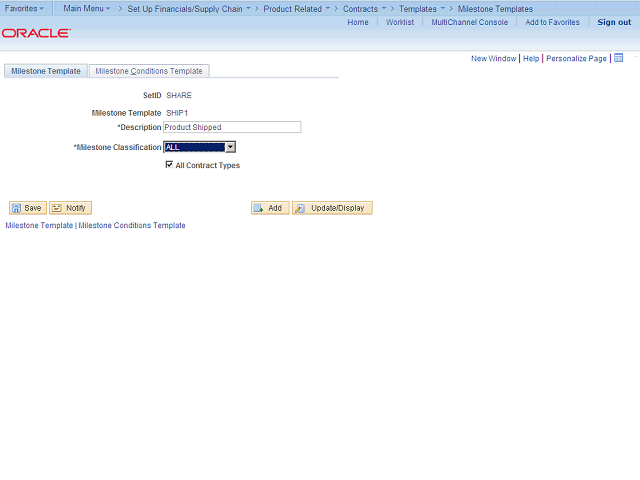Click the Notify button

(70, 208)
